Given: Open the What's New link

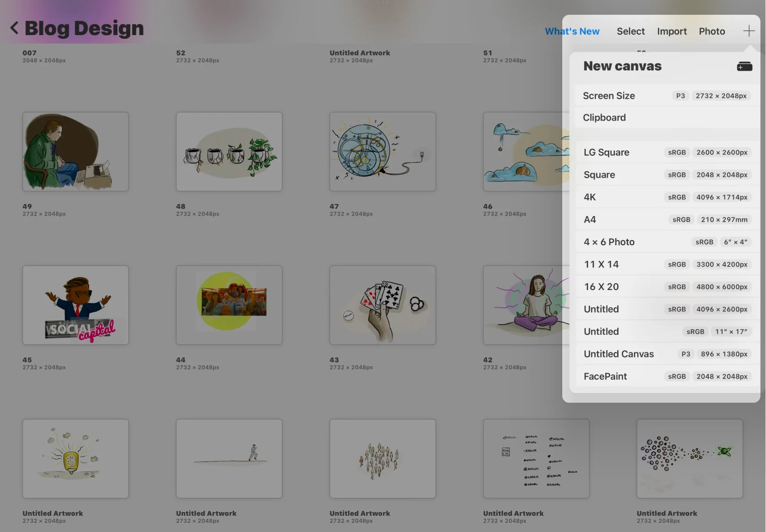Looking at the screenshot, I should (572, 31).
